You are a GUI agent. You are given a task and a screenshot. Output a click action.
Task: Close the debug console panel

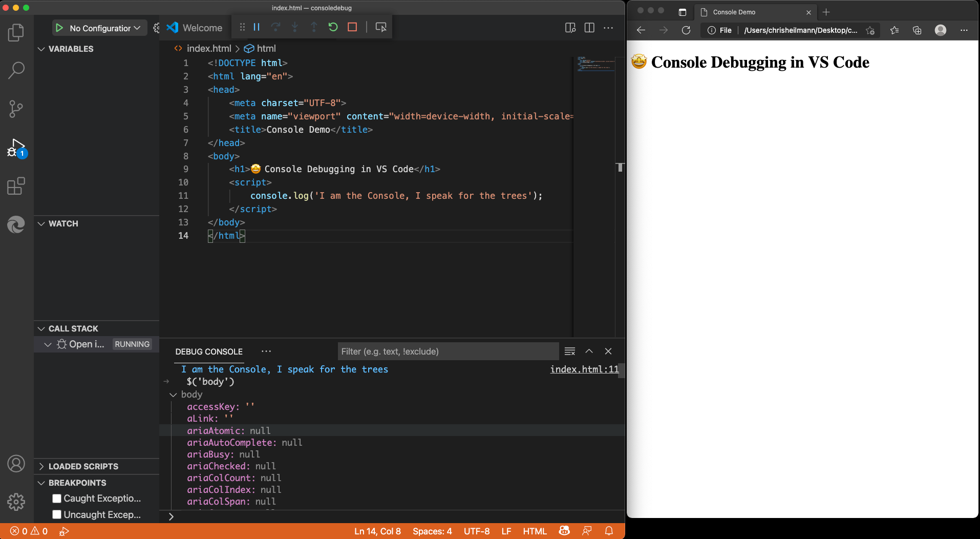pyautogui.click(x=608, y=351)
